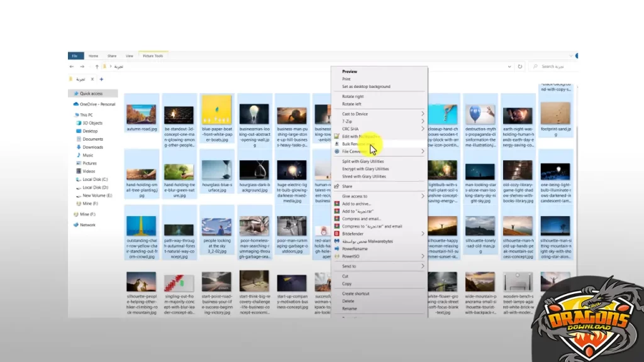Screen dimensions: 644x362
Task: Select Downloads in the navigation pane
Action: point(92,147)
